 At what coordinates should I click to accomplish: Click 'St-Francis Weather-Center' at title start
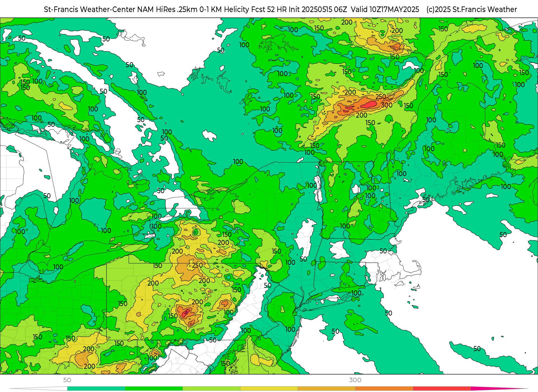90,9
